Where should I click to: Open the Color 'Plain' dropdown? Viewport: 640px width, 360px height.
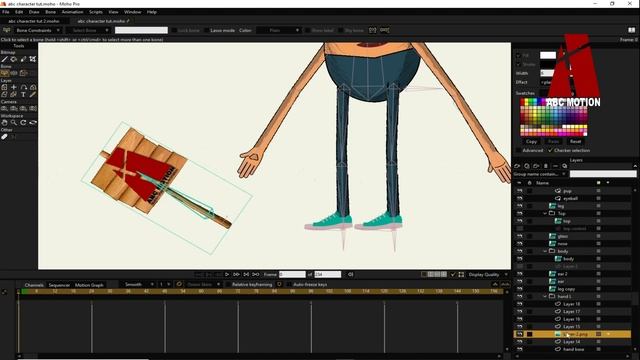coord(279,30)
